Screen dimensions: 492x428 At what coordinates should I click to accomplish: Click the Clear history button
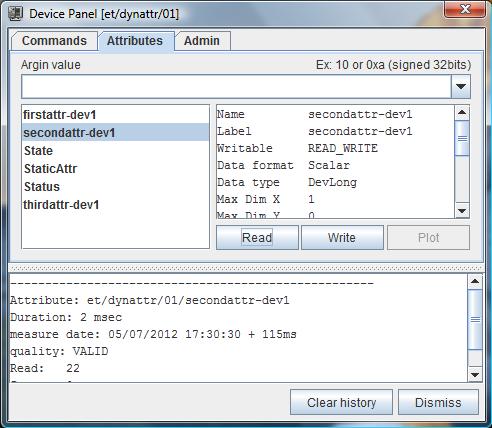coord(341,402)
